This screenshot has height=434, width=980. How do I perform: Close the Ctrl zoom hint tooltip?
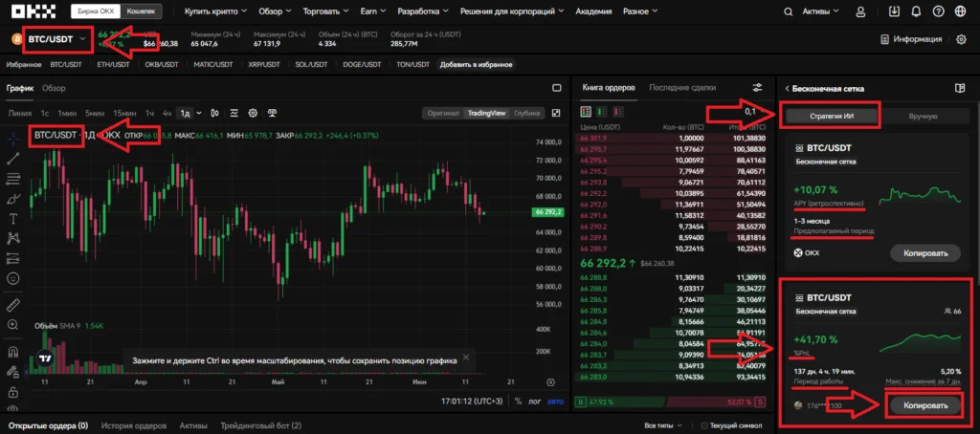[465, 358]
